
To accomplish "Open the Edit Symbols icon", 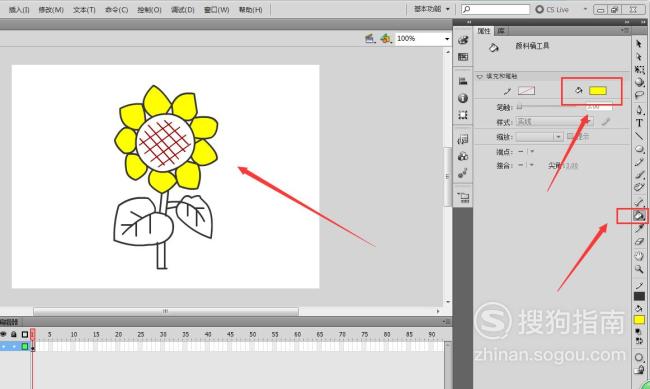I will pos(386,39).
